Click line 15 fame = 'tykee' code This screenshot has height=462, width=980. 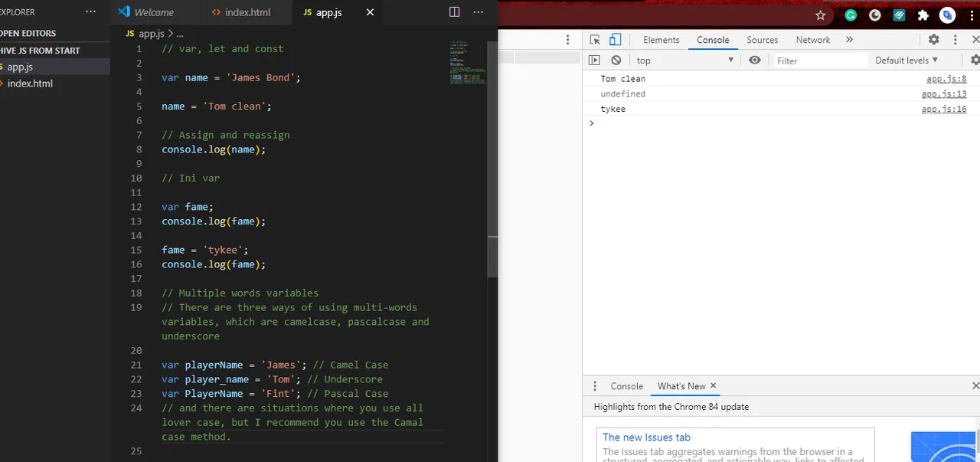coord(205,250)
